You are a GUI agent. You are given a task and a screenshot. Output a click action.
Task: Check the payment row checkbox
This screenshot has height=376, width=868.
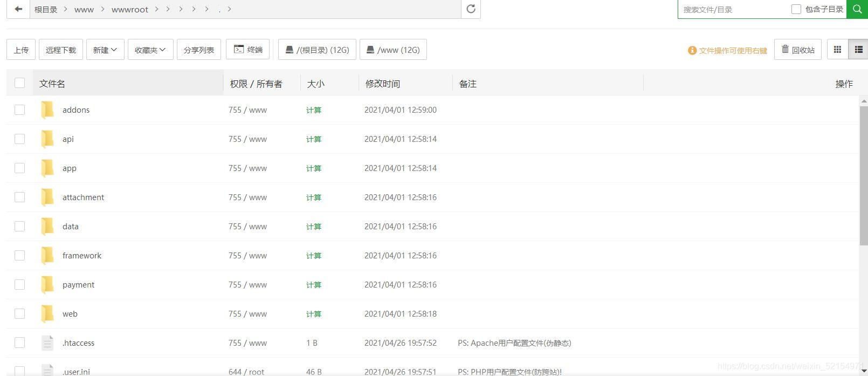[20, 284]
